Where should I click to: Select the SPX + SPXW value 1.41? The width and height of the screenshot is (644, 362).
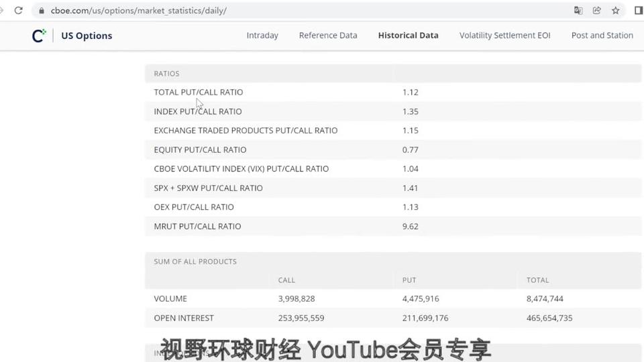[x=411, y=188]
